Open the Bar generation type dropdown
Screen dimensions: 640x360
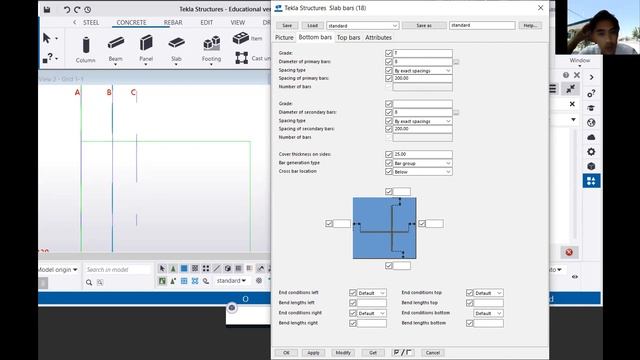coord(422,163)
